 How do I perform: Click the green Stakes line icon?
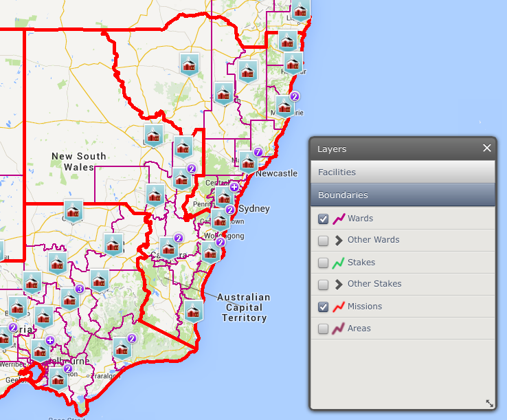point(339,263)
